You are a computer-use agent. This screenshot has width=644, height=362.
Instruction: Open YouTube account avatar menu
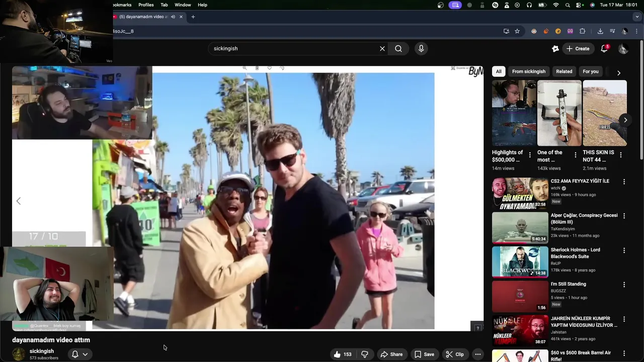[x=623, y=49]
